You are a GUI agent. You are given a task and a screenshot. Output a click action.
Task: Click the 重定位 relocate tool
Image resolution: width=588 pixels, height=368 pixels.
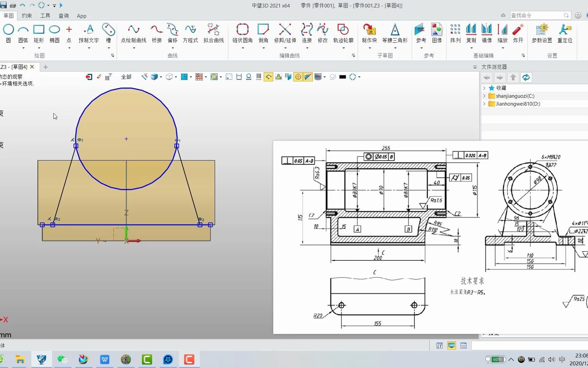pyautogui.click(x=565, y=33)
